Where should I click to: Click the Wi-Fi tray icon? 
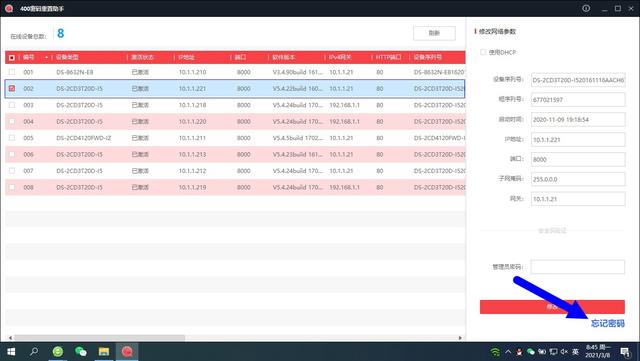tap(495, 352)
